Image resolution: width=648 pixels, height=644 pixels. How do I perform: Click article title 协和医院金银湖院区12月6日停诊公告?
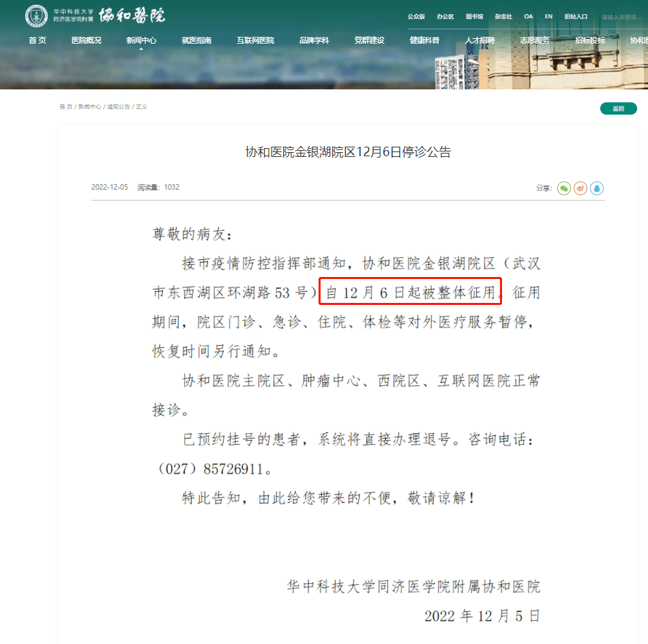point(348,152)
